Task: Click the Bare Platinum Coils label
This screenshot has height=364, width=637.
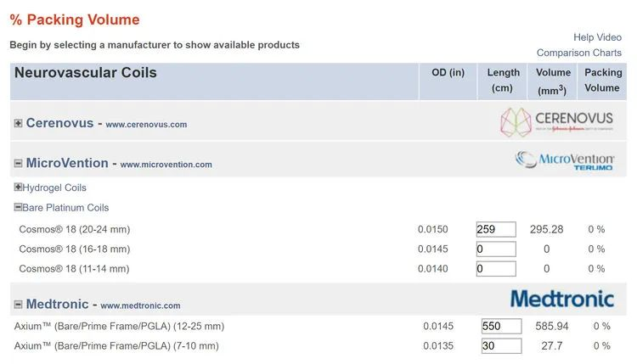Action: tap(65, 208)
